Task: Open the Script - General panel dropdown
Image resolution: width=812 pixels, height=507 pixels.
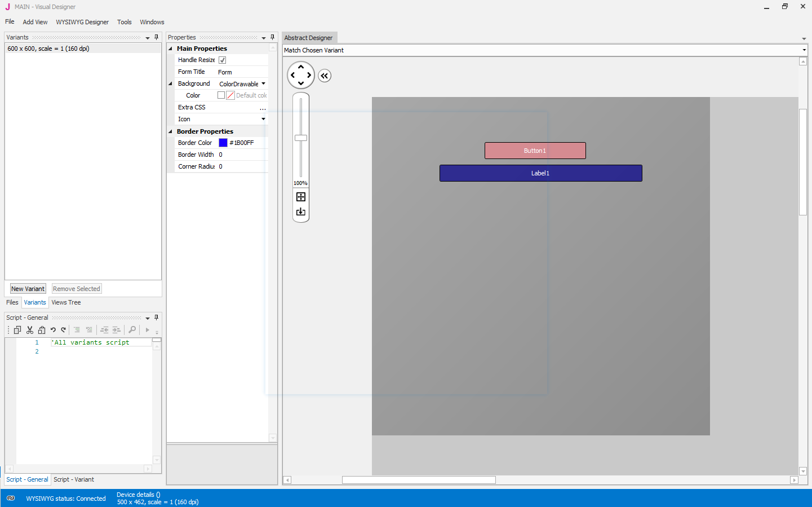Action: (x=148, y=318)
